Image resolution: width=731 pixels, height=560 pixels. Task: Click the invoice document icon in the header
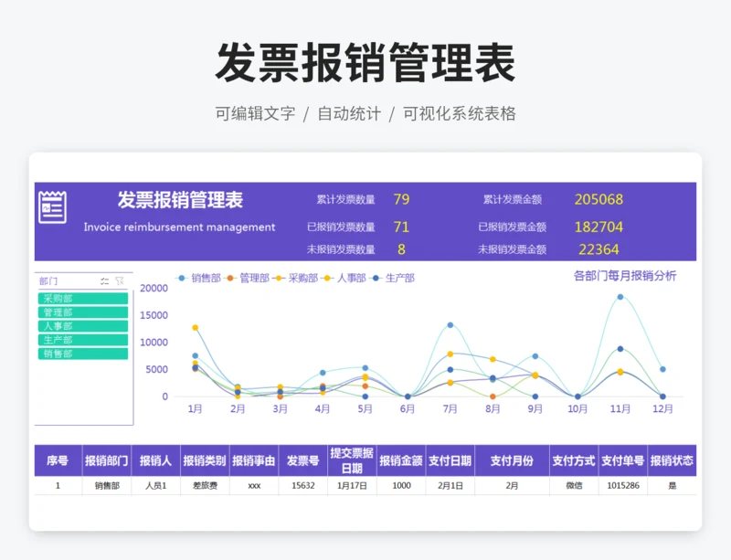click(52, 207)
